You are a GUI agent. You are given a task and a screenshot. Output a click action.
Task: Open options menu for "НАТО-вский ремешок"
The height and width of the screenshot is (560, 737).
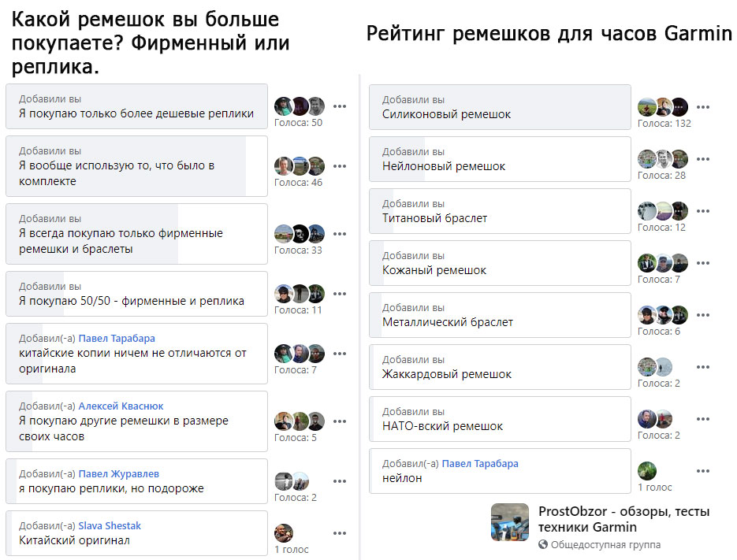click(x=703, y=419)
